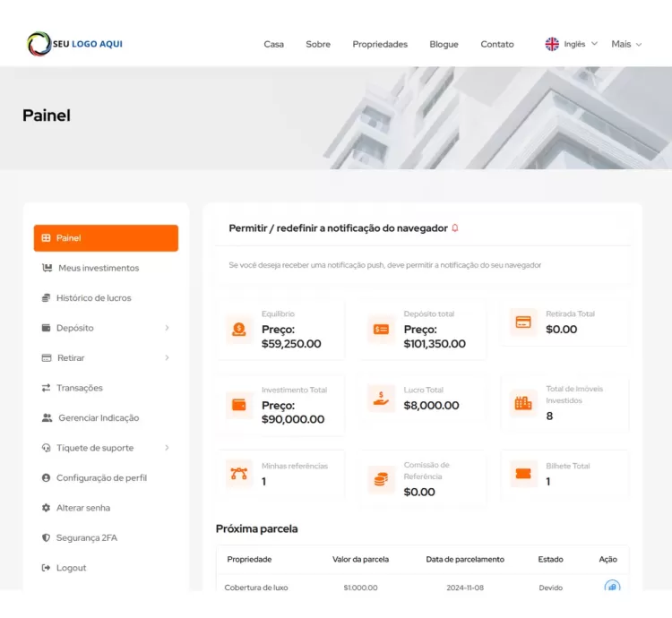Screen dimensions: 672x618
Task: Click the notification bell icon
Action: point(455,228)
